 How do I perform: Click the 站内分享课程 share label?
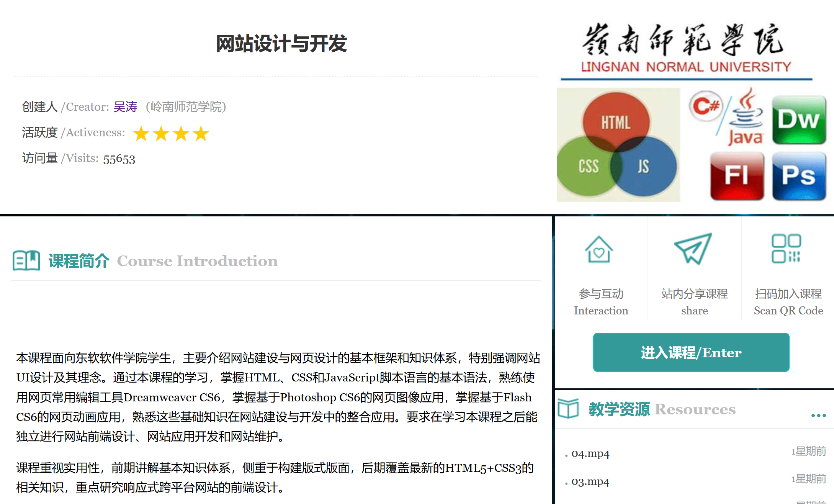pos(694,294)
